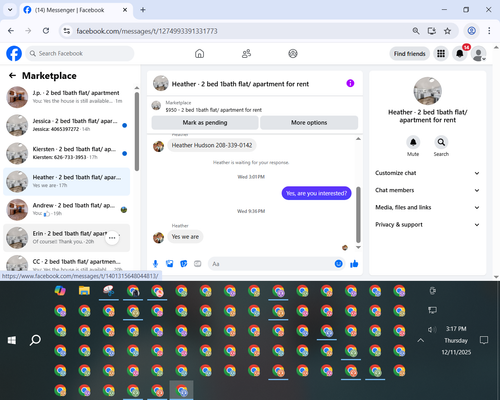Send a thumbs-up like

click(354, 264)
